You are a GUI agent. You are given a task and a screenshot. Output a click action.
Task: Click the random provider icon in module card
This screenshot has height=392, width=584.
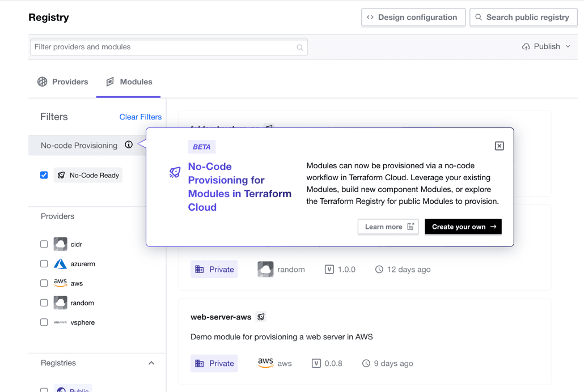click(x=265, y=270)
